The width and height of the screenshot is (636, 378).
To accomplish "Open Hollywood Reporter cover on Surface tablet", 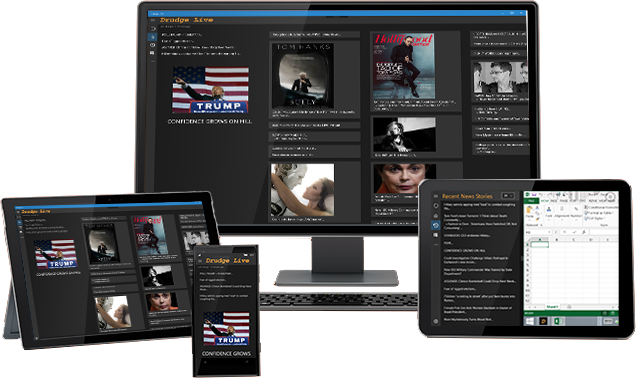I will pyautogui.click(x=150, y=236).
